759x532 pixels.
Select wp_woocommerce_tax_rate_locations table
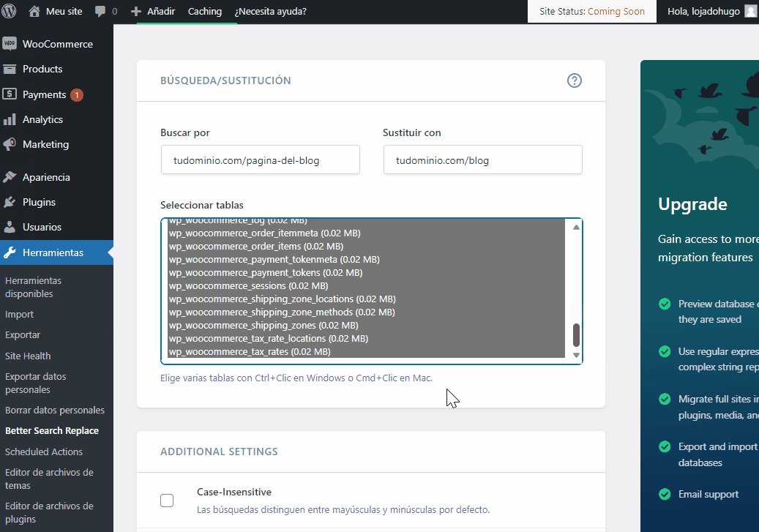pos(366,339)
